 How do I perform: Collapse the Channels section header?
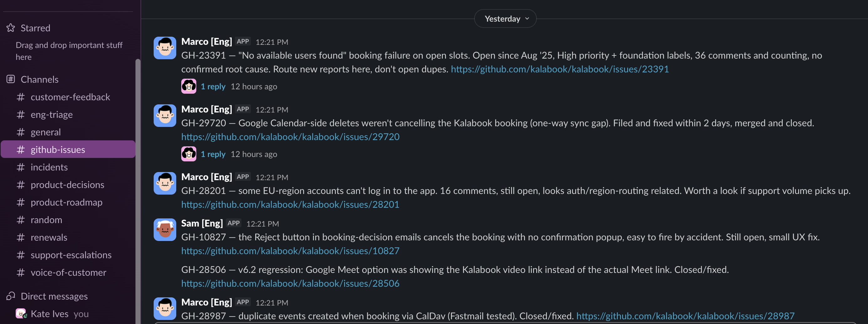pyautogui.click(x=40, y=79)
